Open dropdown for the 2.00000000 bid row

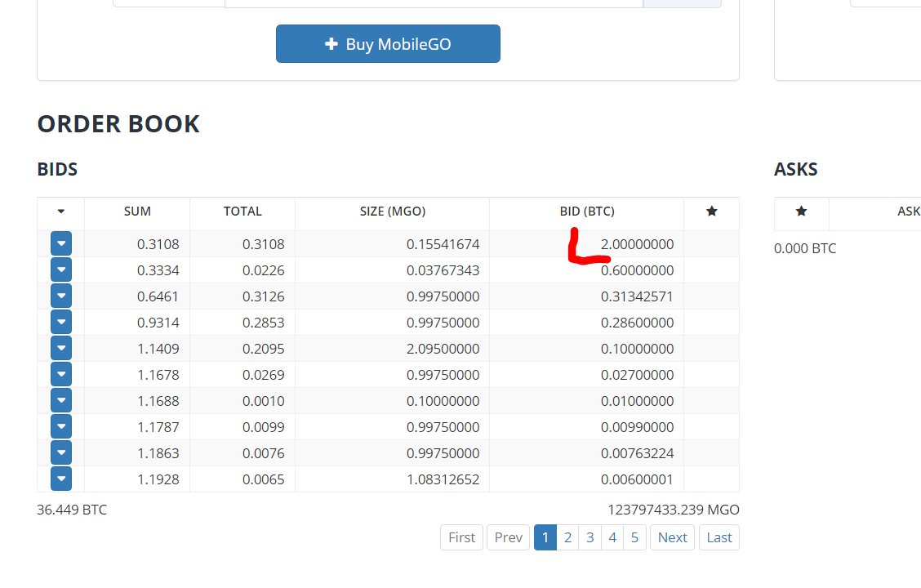click(61, 243)
